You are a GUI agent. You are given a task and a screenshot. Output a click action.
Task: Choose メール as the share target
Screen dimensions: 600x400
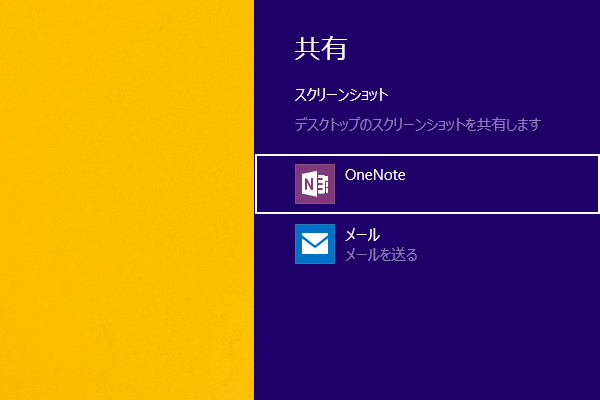tap(427, 244)
